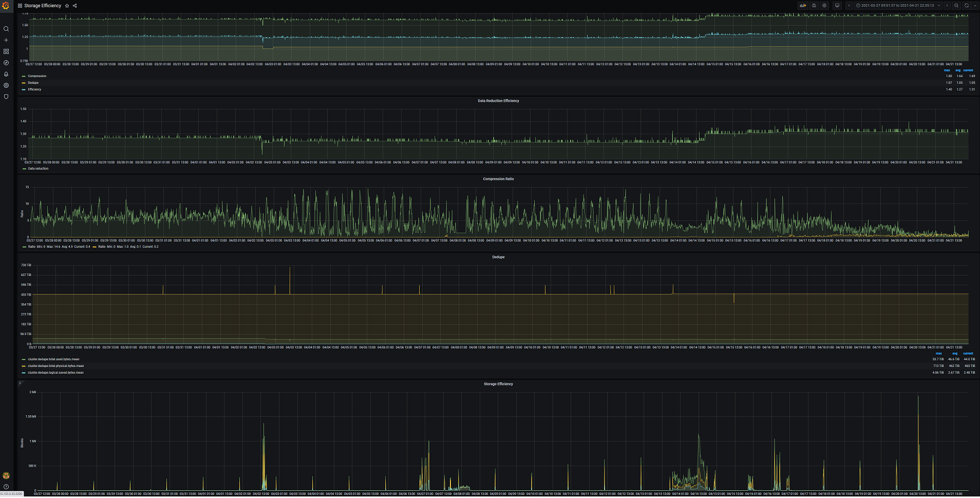Open the Dedupe panel title menu
The image size is (980, 498).
point(498,257)
